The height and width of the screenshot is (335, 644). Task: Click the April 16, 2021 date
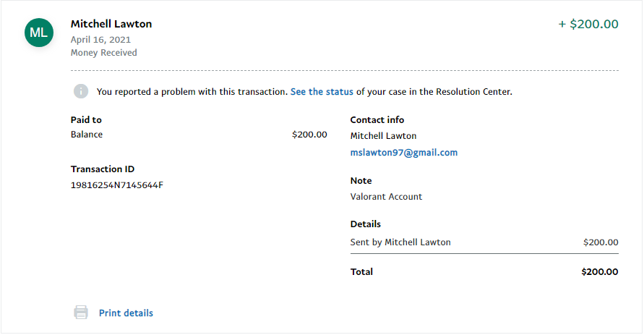(x=100, y=40)
